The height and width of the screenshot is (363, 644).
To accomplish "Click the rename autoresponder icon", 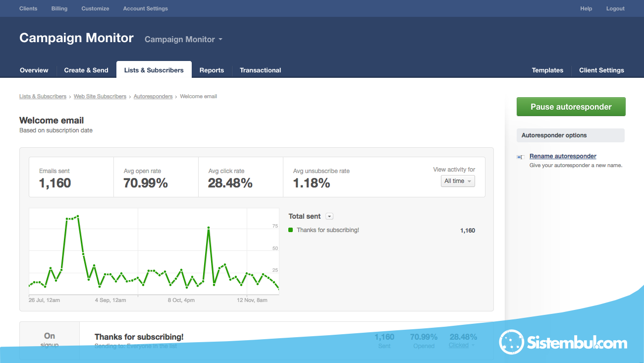I will coord(520,157).
